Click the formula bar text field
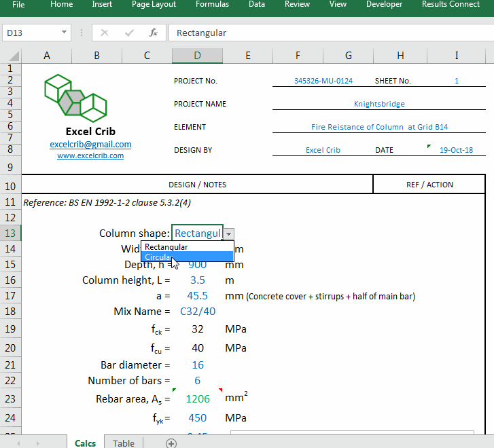Viewport: 494px width, 448px height. point(326,33)
